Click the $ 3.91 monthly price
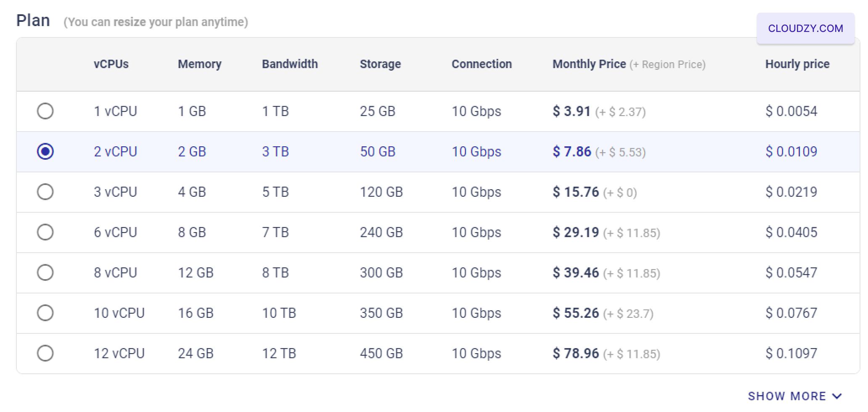Image resolution: width=868 pixels, height=412 pixels. [x=572, y=111]
